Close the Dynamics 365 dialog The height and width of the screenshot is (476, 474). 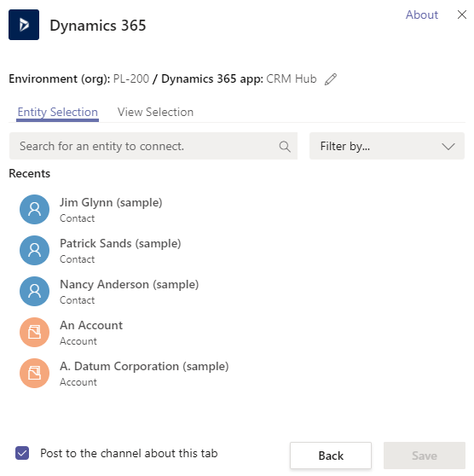coord(462,15)
